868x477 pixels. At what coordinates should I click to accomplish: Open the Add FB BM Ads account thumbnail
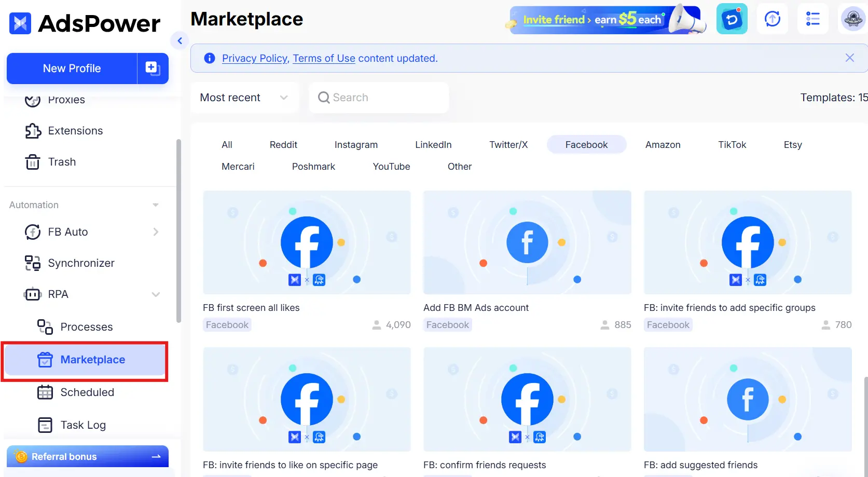527,242
